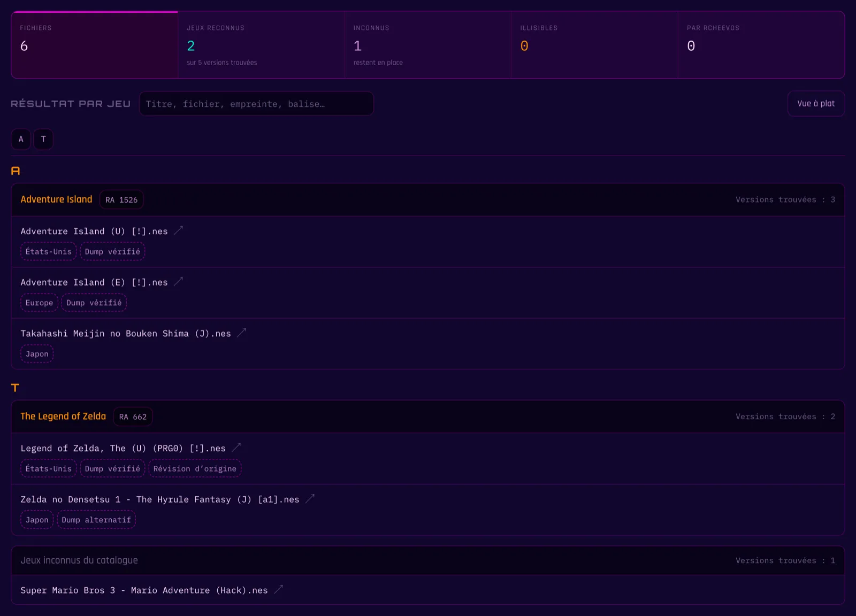Click Japon tag under Zelda no Densetsu
The height and width of the screenshot is (616, 856).
[x=37, y=520]
